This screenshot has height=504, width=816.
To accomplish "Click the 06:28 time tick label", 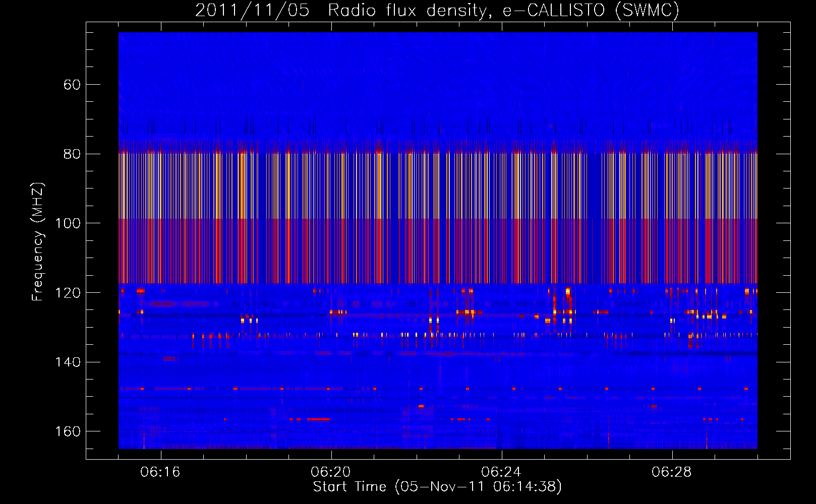I will [672, 472].
